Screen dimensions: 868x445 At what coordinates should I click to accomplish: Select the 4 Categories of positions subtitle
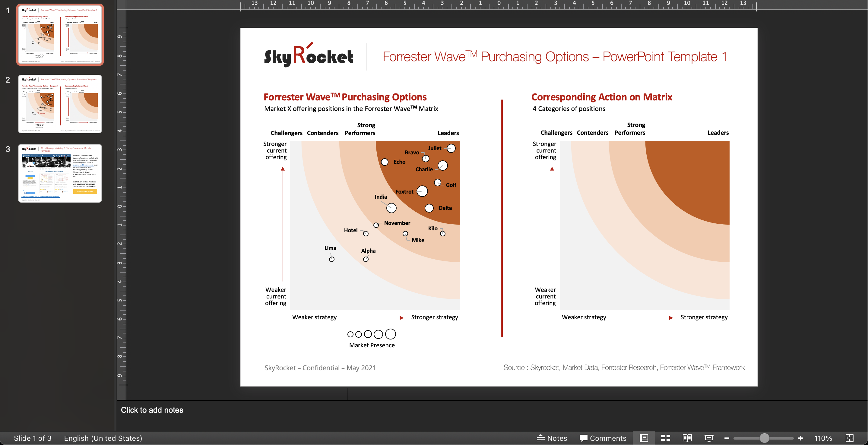569,109
